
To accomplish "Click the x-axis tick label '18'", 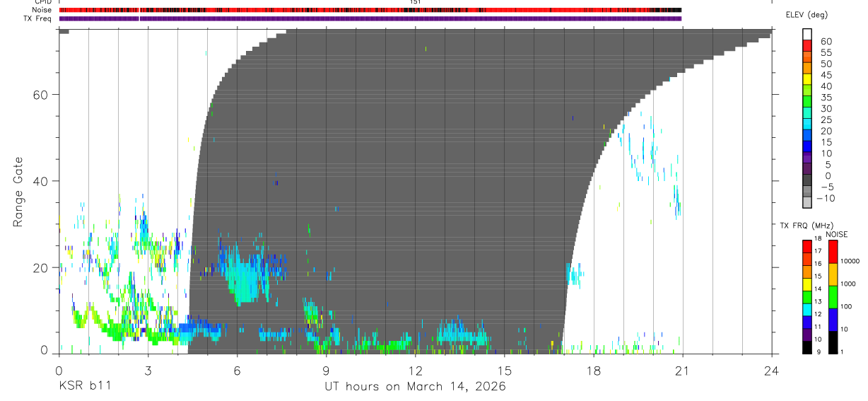I will tap(594, 370).
